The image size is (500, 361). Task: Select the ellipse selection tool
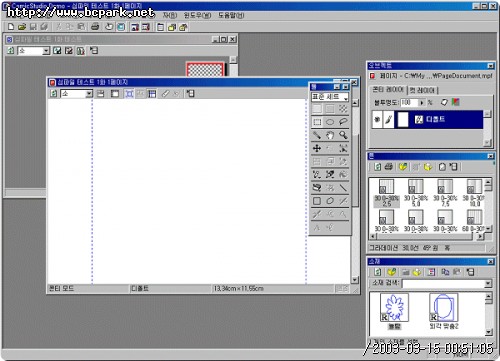pyautogui.click(x=330, y=122)
